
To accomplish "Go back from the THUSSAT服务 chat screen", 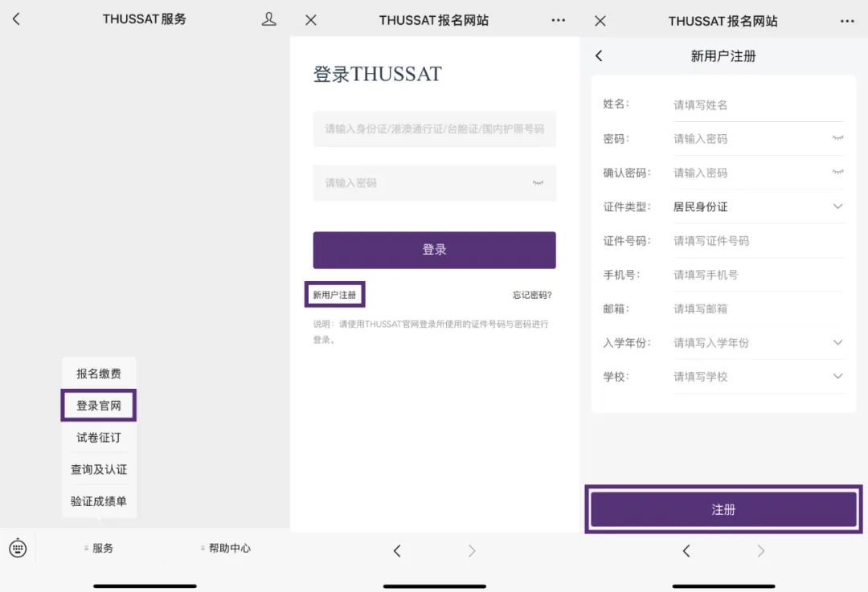I will pos(16,19).
